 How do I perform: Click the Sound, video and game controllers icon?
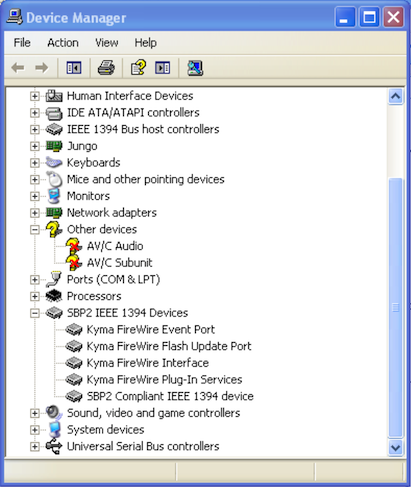pos(54,413)
